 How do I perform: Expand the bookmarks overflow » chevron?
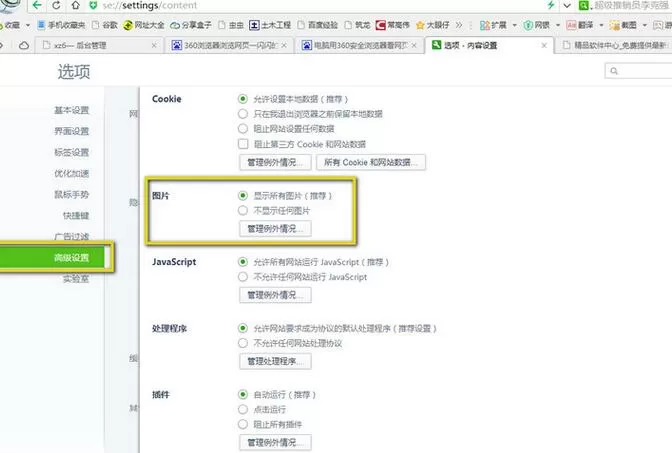(x=459, y=25)
